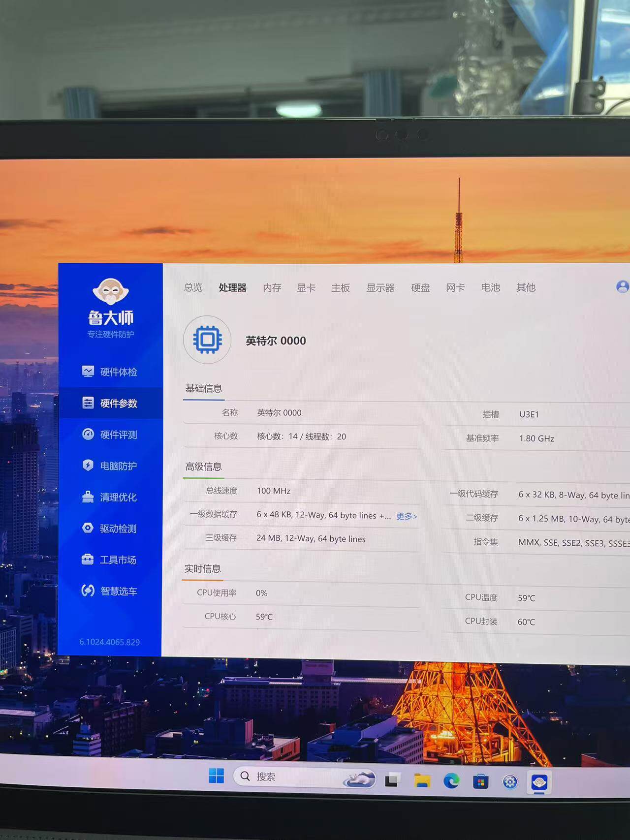The image size is (630, 840).
Task: Switch to the 硬盘 disk tab
Action: pos(420,287)
